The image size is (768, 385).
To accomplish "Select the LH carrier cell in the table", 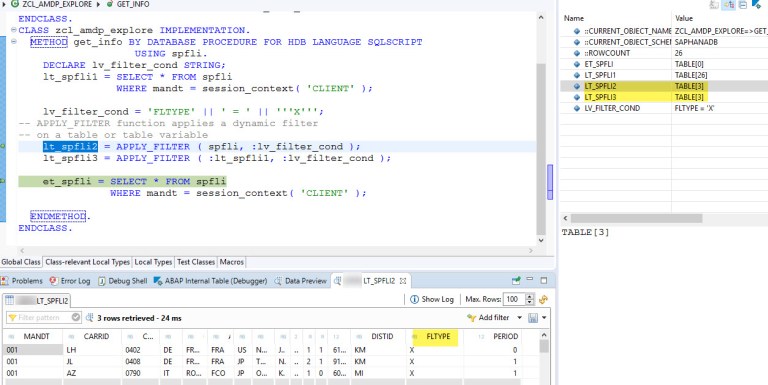I will 93,350.
